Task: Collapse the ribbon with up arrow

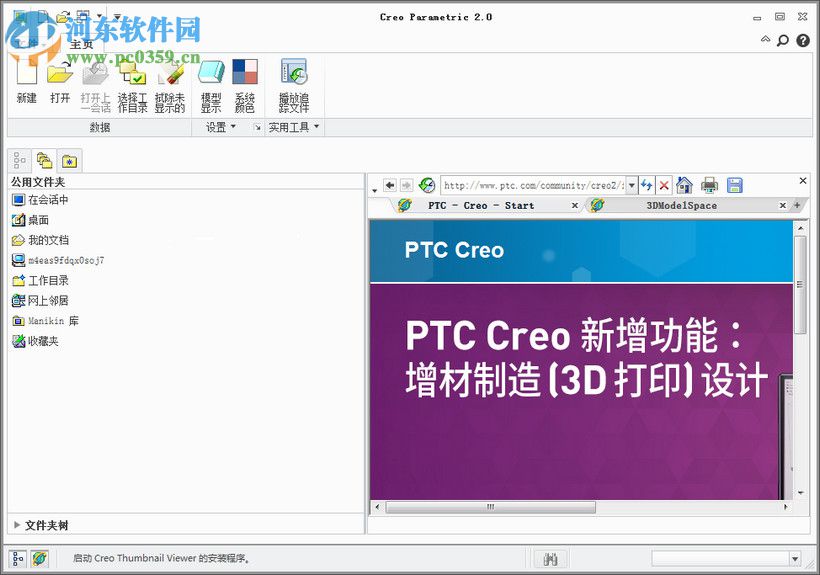Action: pos(765,40)
